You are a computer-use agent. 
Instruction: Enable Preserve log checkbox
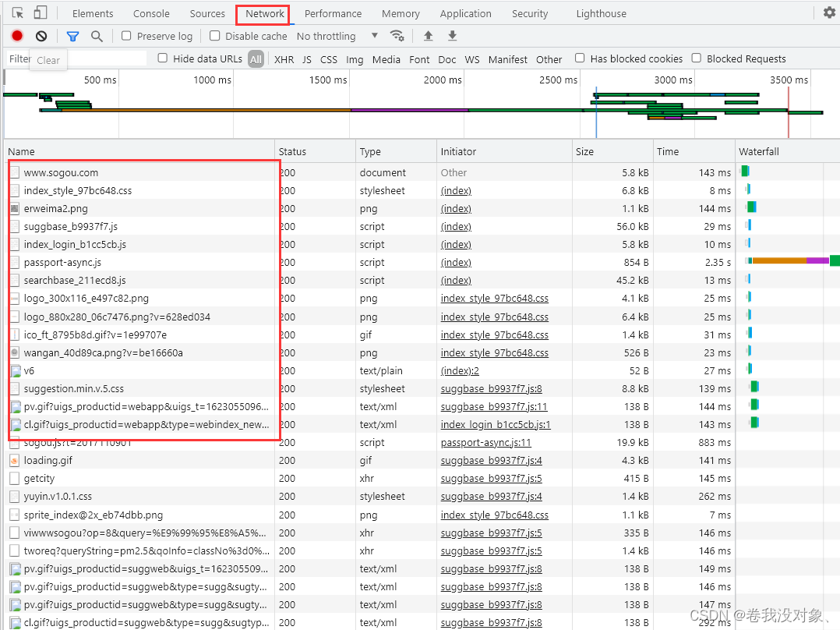126,36
